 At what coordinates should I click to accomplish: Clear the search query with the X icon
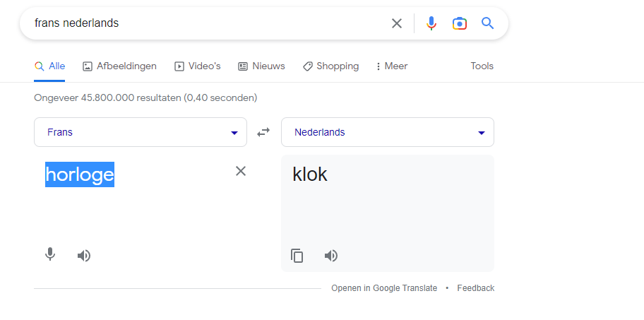[x=396, y=23]
